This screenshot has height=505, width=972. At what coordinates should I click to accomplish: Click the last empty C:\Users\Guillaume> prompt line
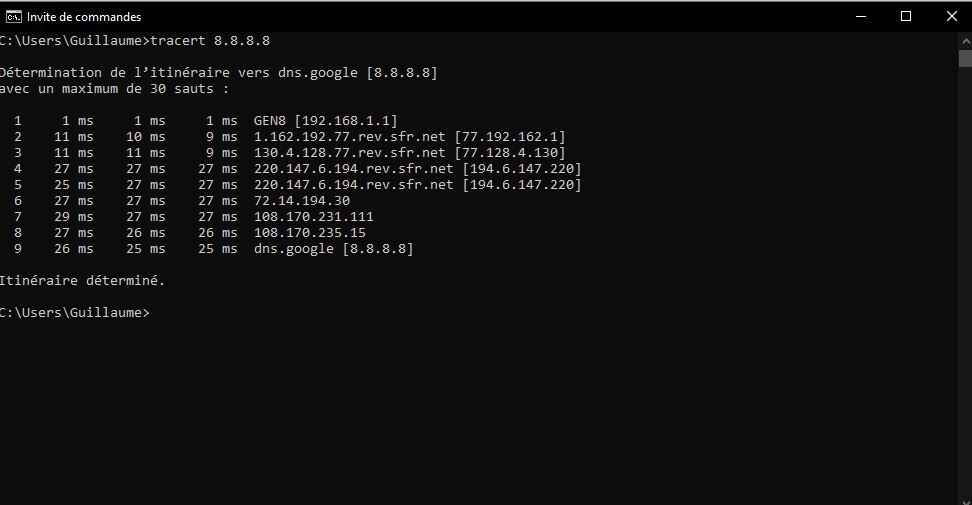click(x=75, y=313)
